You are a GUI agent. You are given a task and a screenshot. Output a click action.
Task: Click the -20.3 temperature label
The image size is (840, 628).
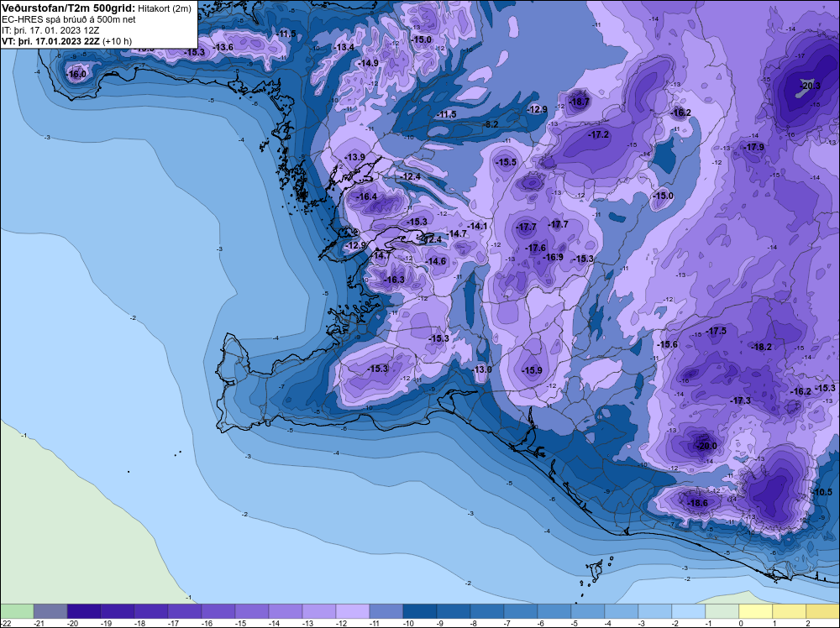(x=810, y=86)
